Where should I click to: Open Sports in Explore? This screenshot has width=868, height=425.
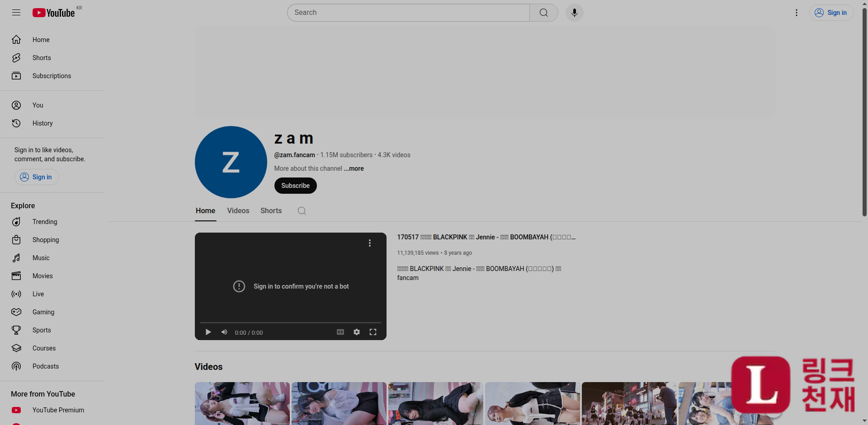(52, 330)
